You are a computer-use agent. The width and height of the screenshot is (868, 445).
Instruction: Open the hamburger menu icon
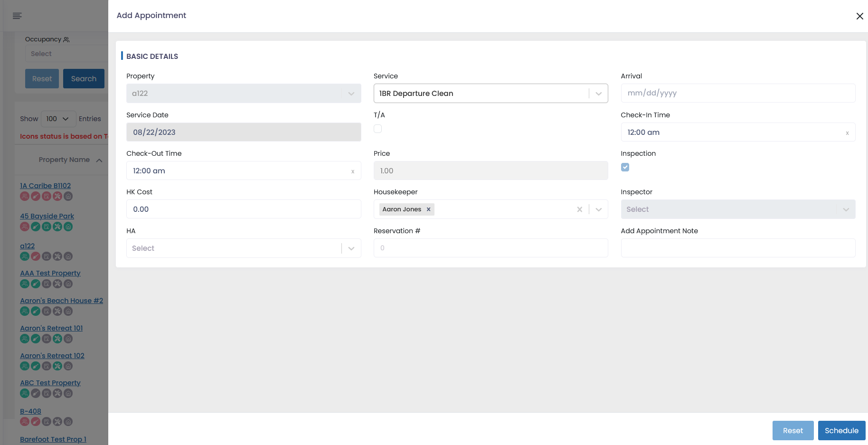17,16
